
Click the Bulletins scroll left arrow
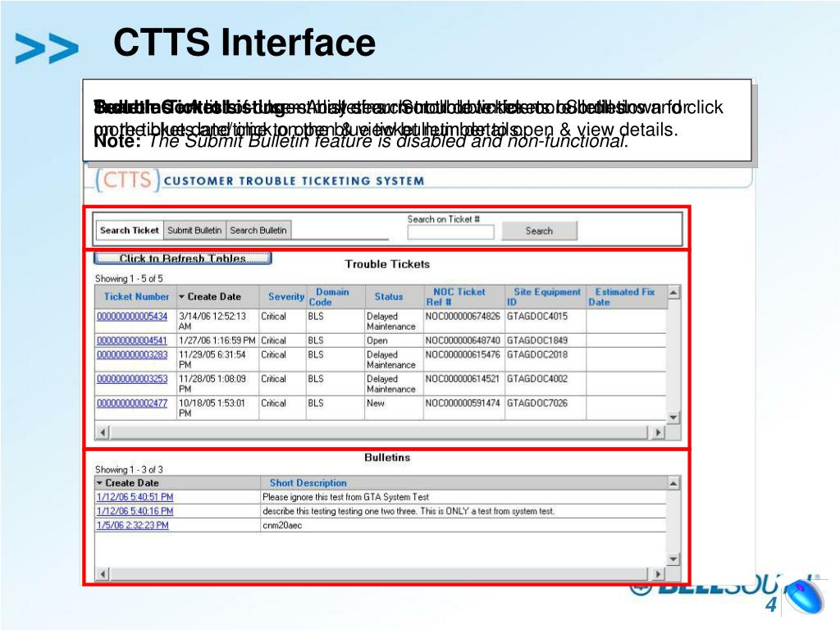tap(103, 573)
